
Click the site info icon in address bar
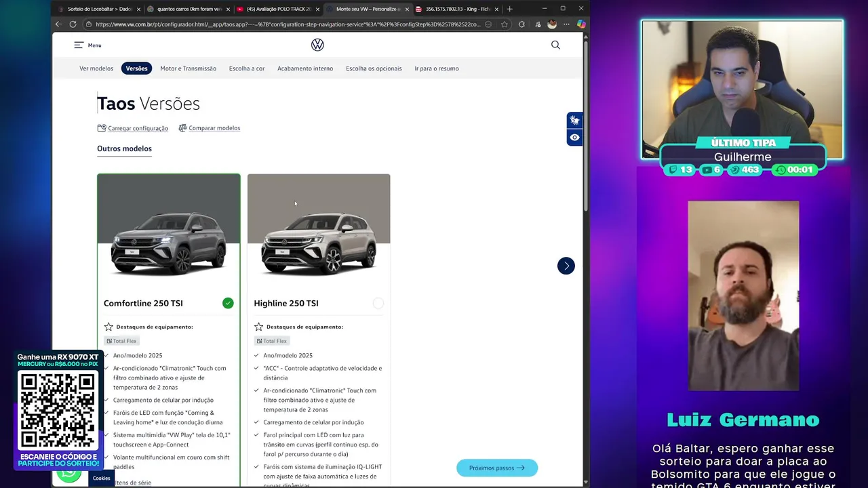(88, 24)
